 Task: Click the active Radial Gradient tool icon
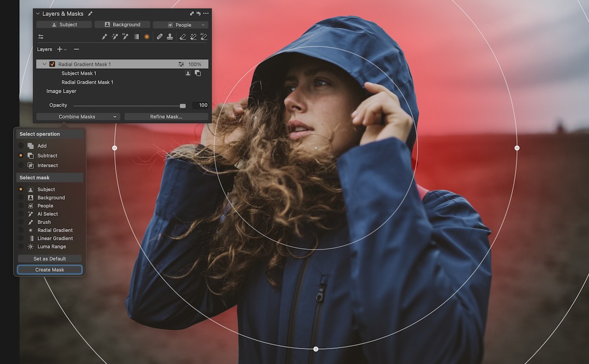point(147,36)
